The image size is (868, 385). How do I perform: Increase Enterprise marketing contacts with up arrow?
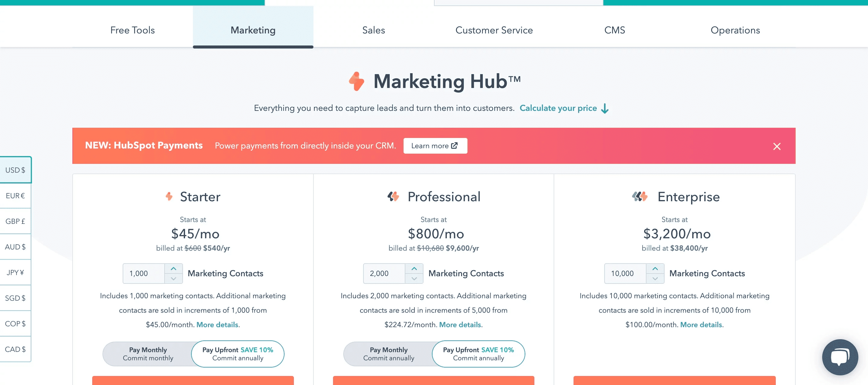click(x=655, y=268)
